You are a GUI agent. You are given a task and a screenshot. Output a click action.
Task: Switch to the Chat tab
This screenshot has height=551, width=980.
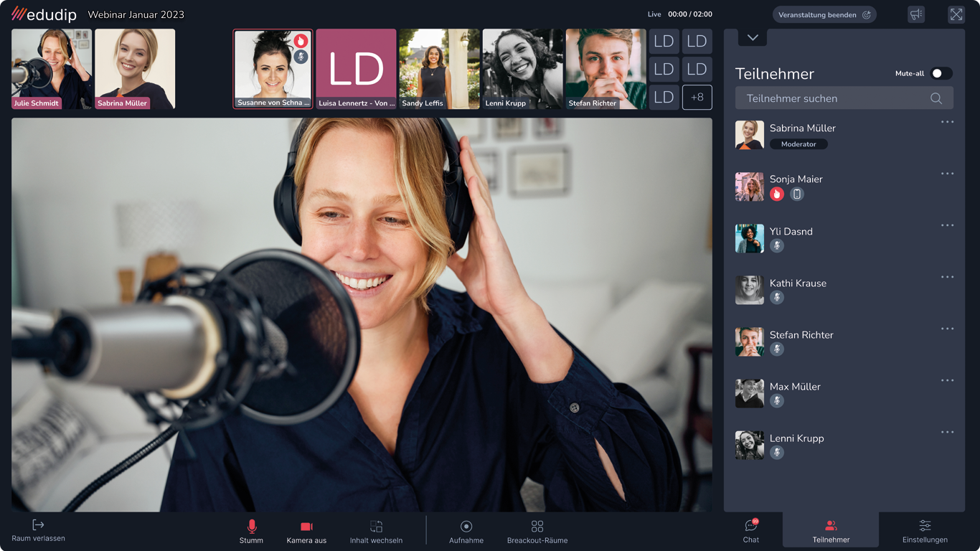point(751,530)
